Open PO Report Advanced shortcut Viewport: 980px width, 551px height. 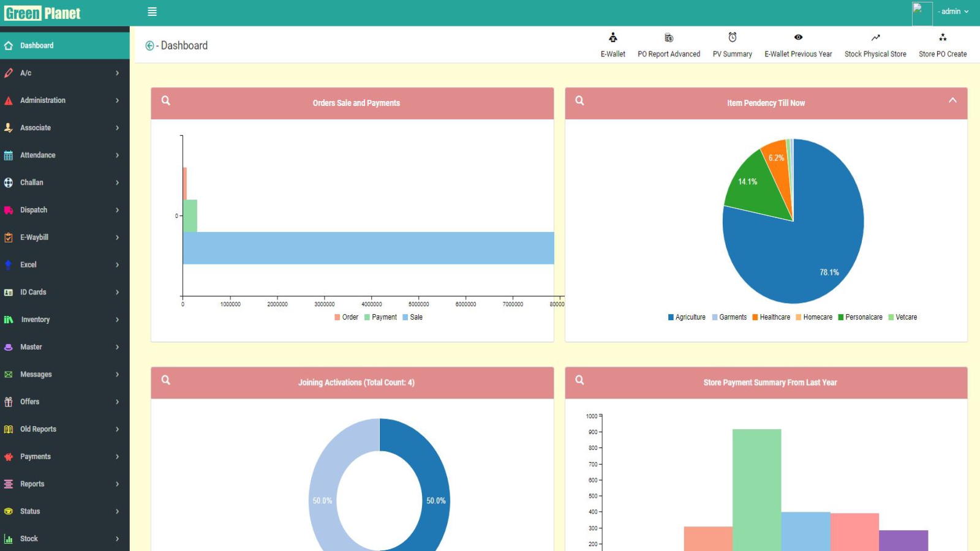tap(668, 38)
